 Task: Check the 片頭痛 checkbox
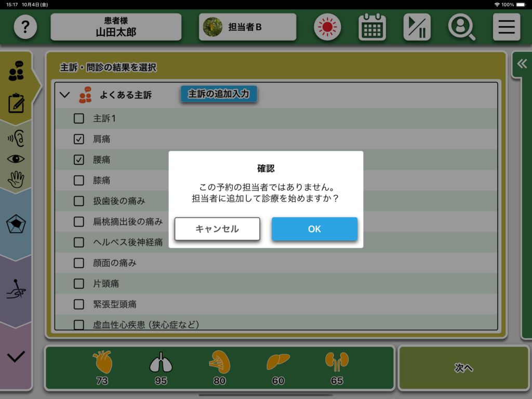tap(79, 284)
